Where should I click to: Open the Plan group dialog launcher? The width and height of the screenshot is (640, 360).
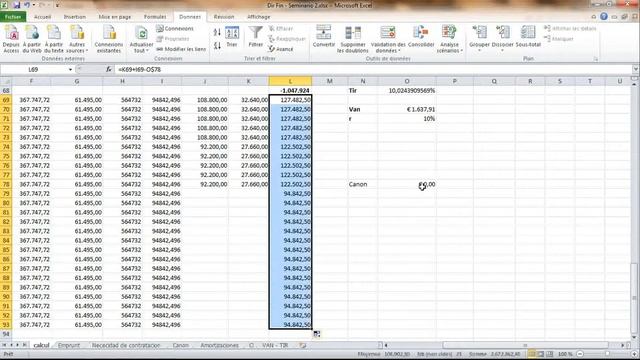596,59
